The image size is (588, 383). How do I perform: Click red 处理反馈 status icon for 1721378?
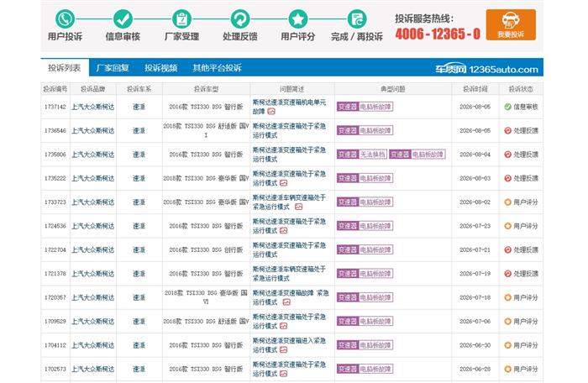click(x=507, y=274)
